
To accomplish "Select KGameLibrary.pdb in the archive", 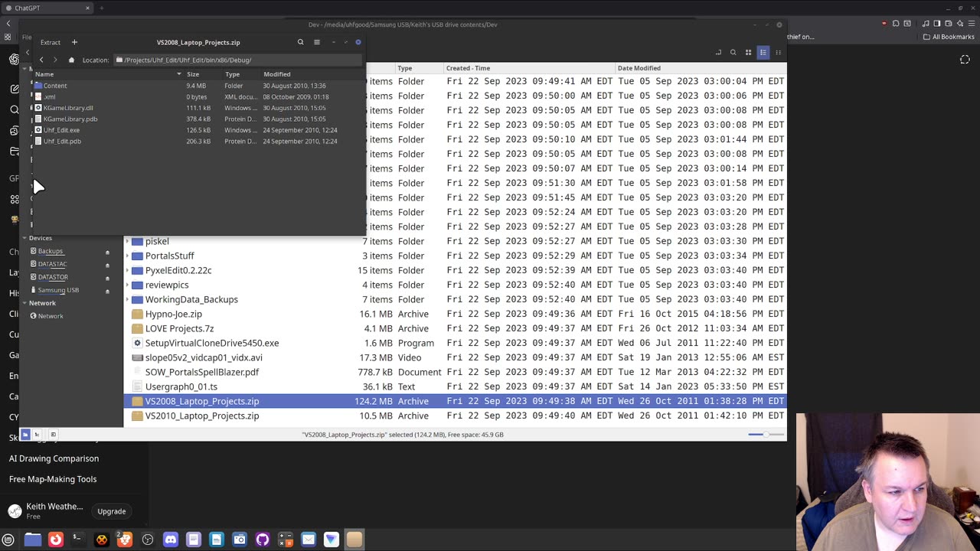I will [x=70, y=119].
